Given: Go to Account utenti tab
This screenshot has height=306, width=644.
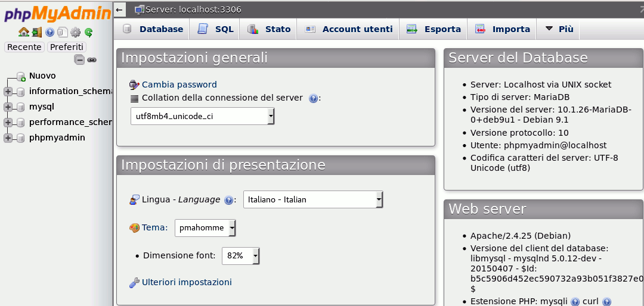Looking at the screenshot, I should 349,29.
